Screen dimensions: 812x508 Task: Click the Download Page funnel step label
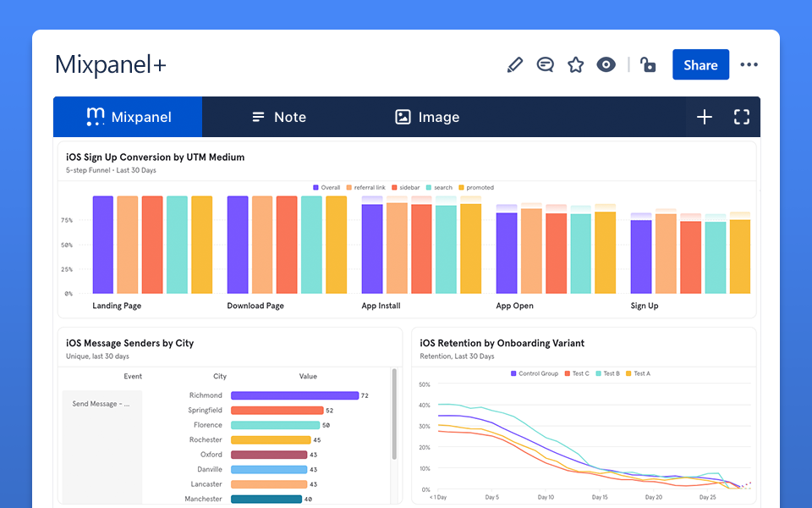coord(255,306)
